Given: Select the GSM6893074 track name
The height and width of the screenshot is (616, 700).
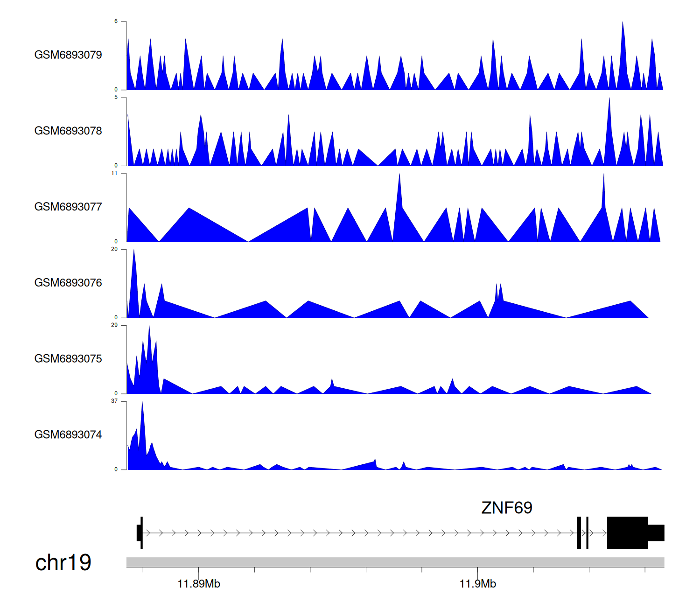Looking at the screenshot, I should (68, 435).
